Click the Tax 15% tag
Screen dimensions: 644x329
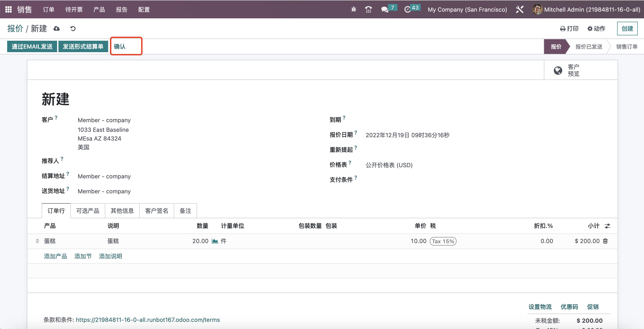click(x=443, y=241)
